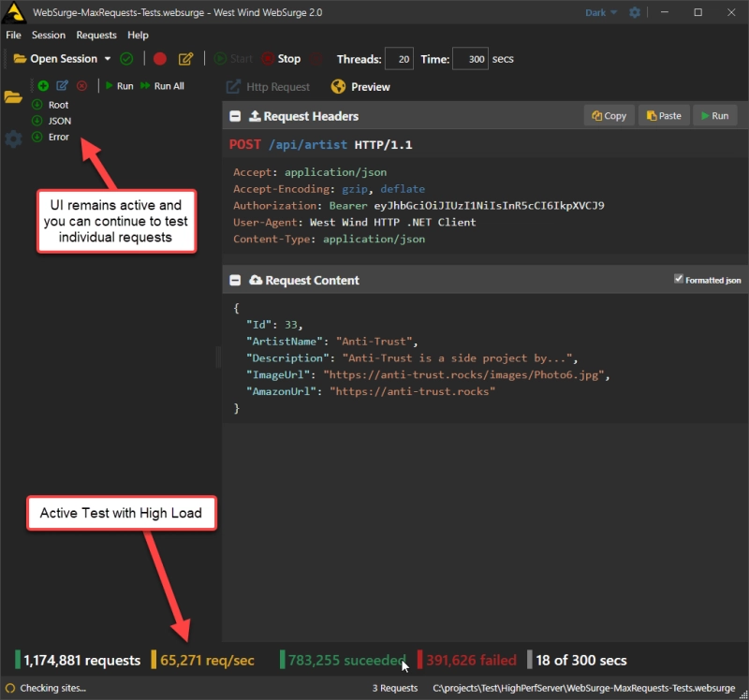Click the /api/artist URL text
Screen dimensions: 749x700
coord(308,145)
